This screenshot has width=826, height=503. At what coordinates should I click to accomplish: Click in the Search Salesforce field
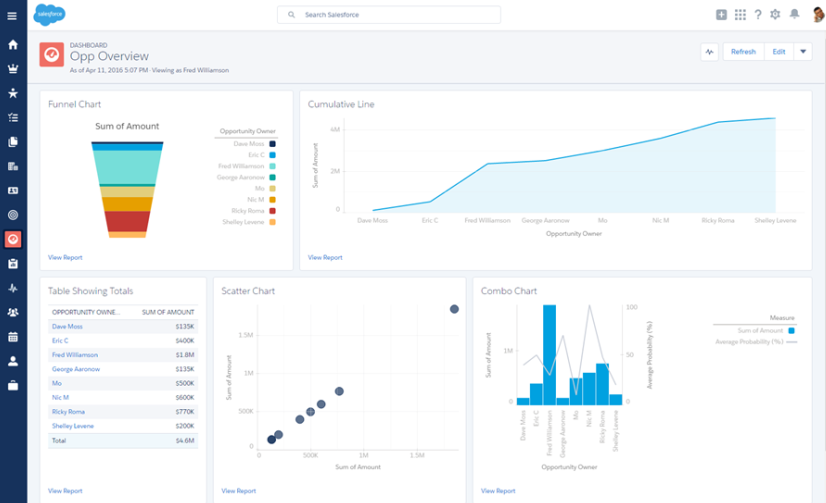coord(389,15)
